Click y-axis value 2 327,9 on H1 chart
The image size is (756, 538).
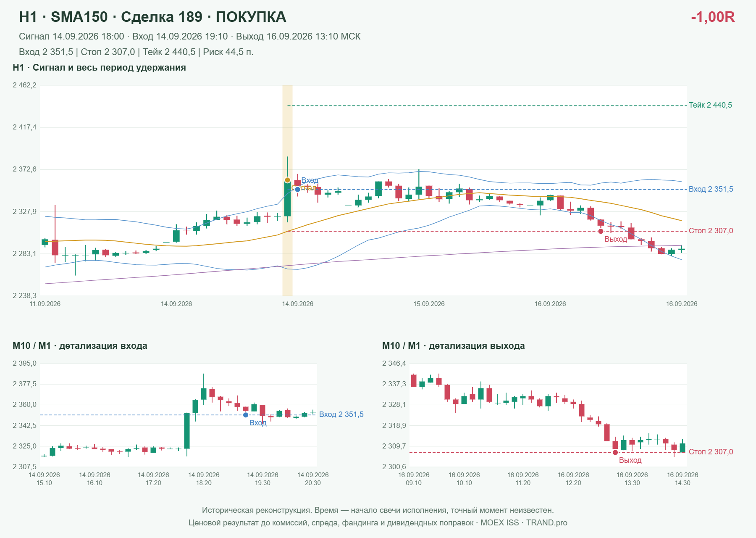coord(24,211)
